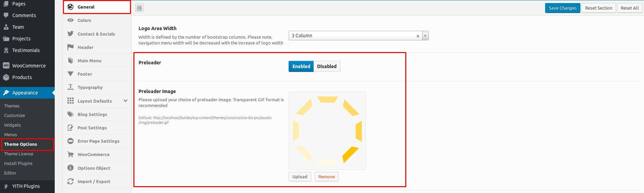The width and height of the screenshot is (644, 193).
Task: Click the General section globe icon
Action: point(70,7)
